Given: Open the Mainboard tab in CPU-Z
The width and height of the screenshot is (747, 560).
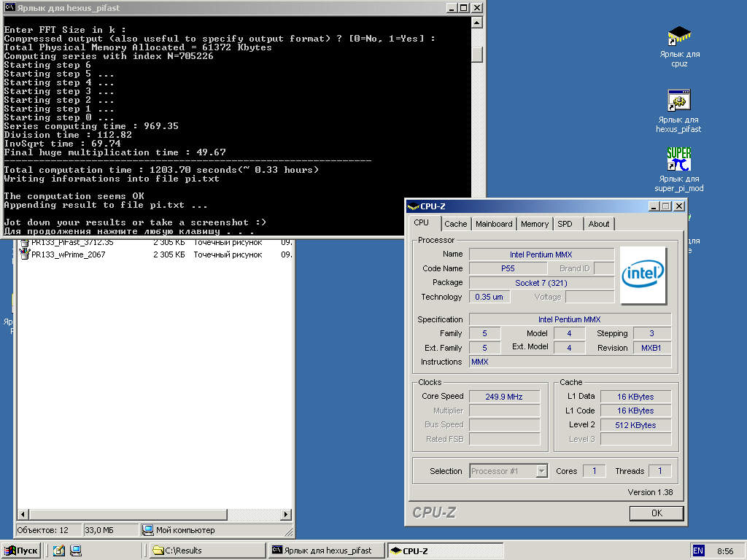Looking at the screenshot, I should point(494,224).
